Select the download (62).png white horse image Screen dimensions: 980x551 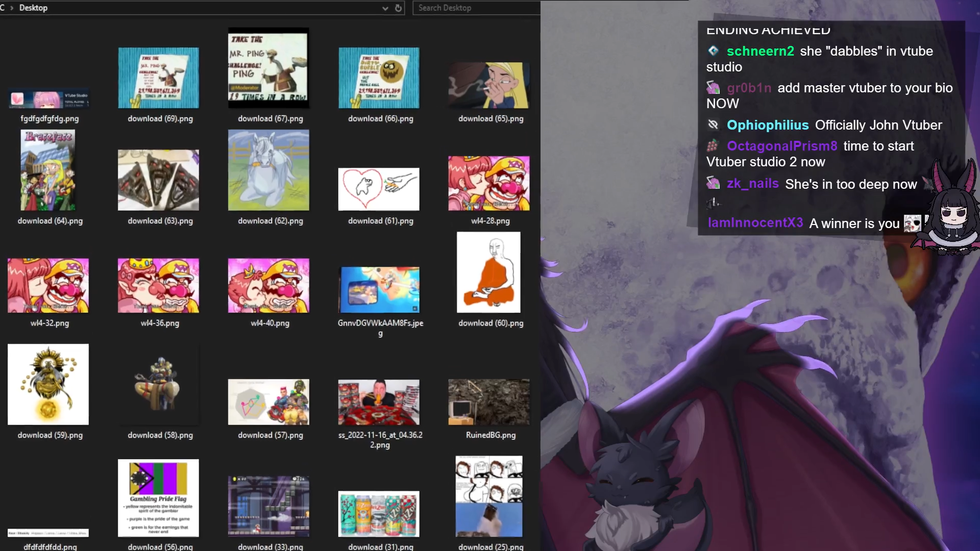268,170
